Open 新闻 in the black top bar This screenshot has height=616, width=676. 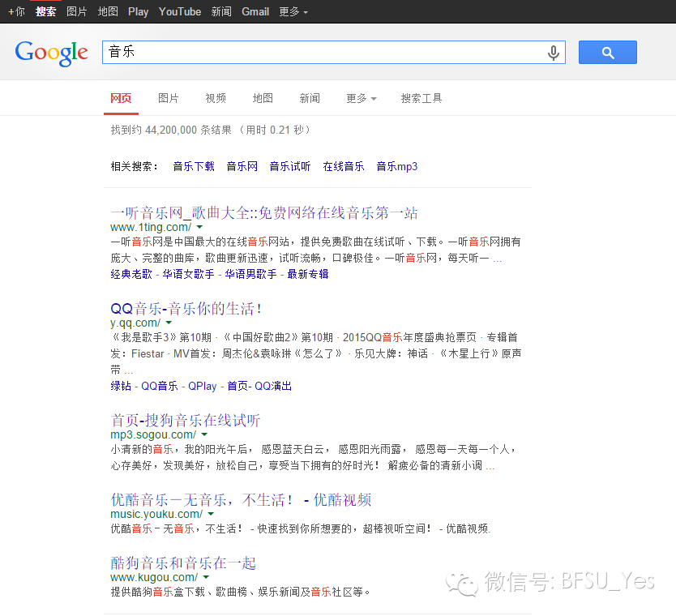coord(221,11)
